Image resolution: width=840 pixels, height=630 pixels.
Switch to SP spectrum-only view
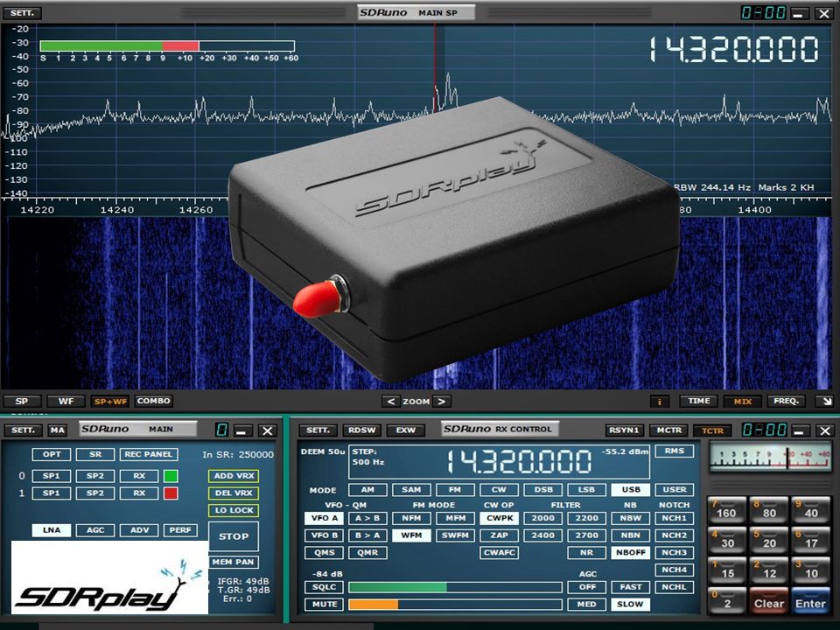(x=22, y=402)
